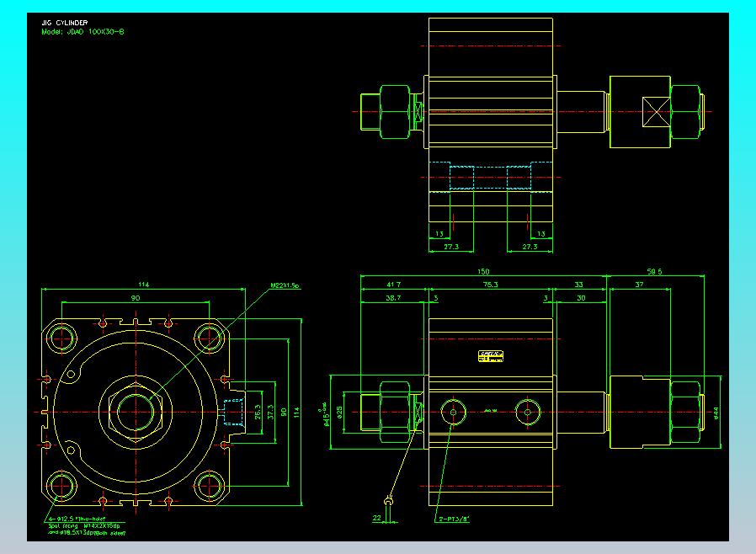Pick the vertical '114' dimension right of end view
The image size is (756, 554).
pyautogui.click(x=296, y=413)
